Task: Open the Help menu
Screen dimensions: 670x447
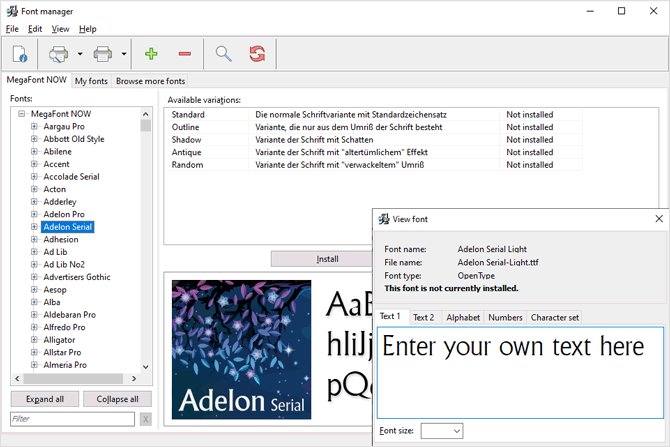Action: pos(88,29)
